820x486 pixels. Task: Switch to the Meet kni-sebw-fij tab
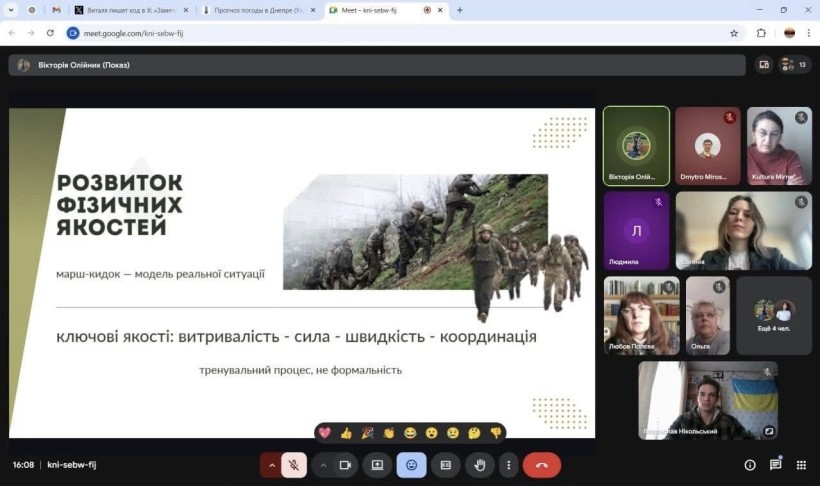(x=386, y=10)
